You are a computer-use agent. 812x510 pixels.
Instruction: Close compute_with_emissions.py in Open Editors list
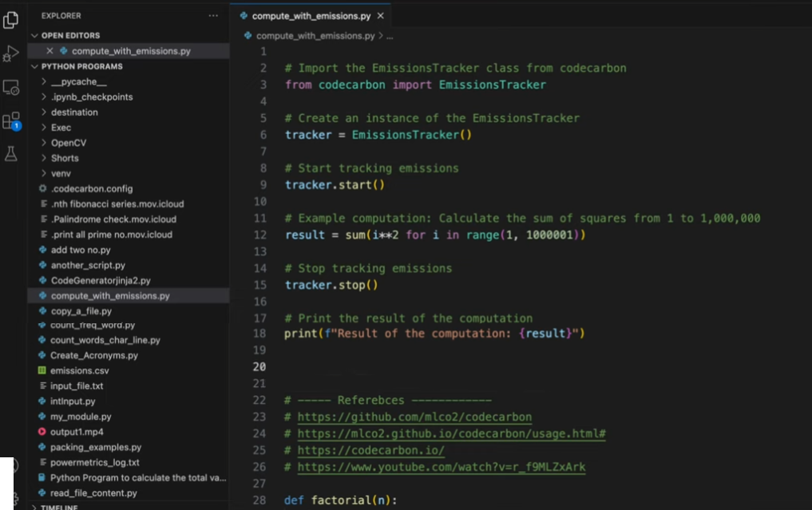click(x=50, y=51)
